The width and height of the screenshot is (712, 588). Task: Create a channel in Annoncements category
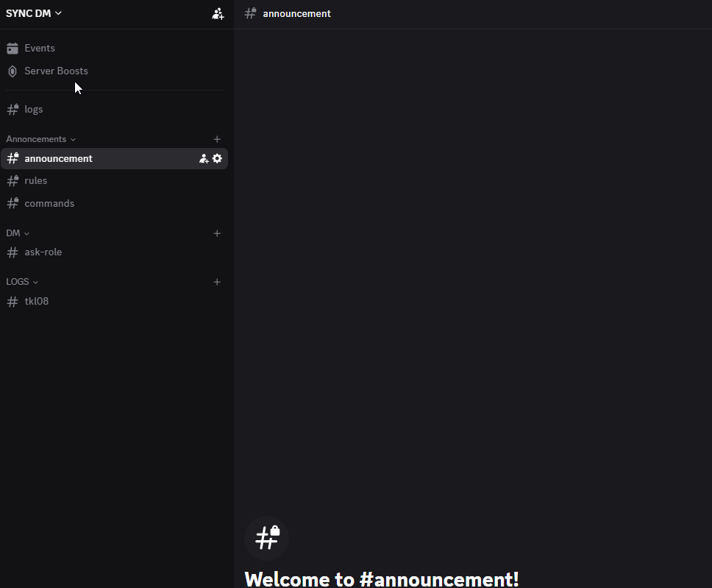point(217,139)
